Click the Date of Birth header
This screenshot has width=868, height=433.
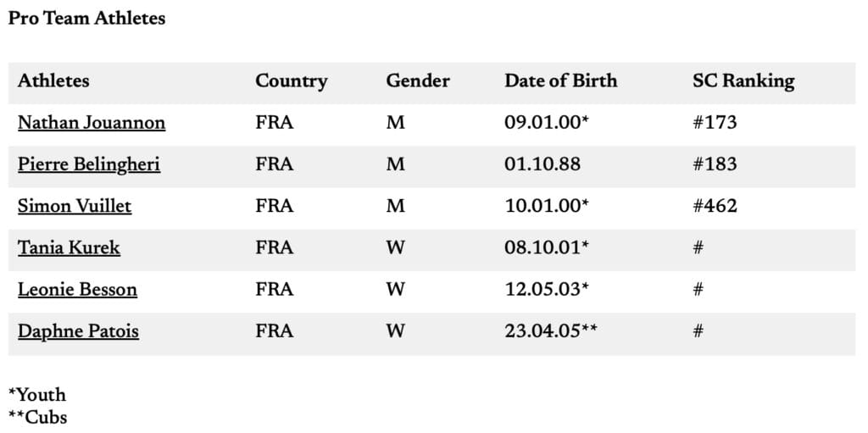(x=561, y=80)
